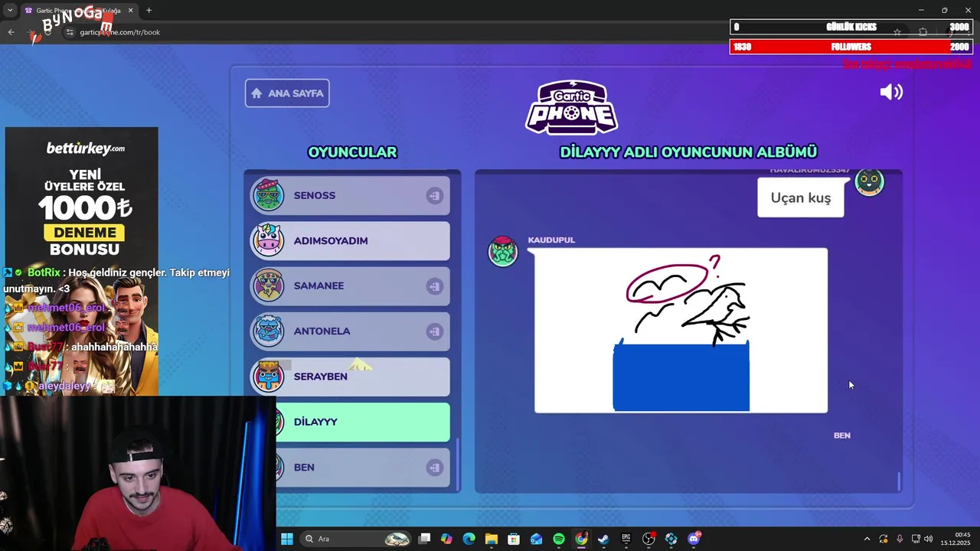
Task: Mute the Gartic Phone sound speaker icon
Action: click(x=891, y=93)
